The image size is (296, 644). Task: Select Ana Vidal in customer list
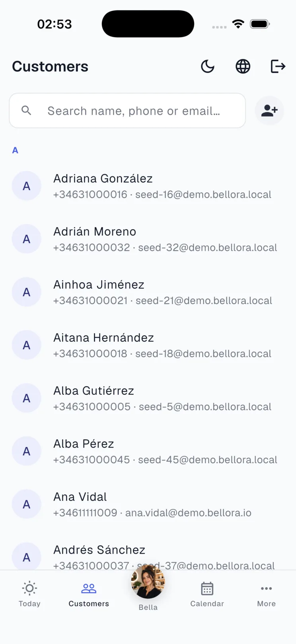coord(148,504)
